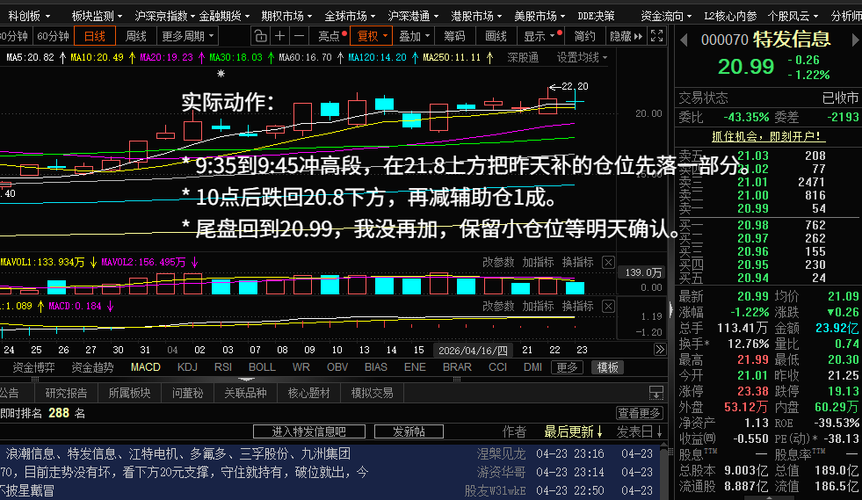862x500 pixels.
Task: Click 进入特发信息吧 button
Action: [x=309, y=432]
